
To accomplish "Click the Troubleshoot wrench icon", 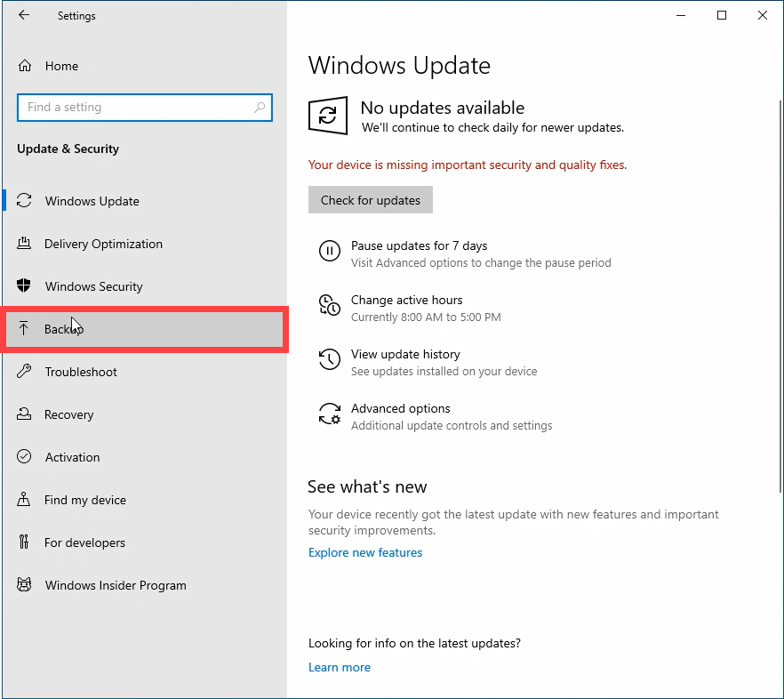I will pyautogui.click(x=24, y=371).
